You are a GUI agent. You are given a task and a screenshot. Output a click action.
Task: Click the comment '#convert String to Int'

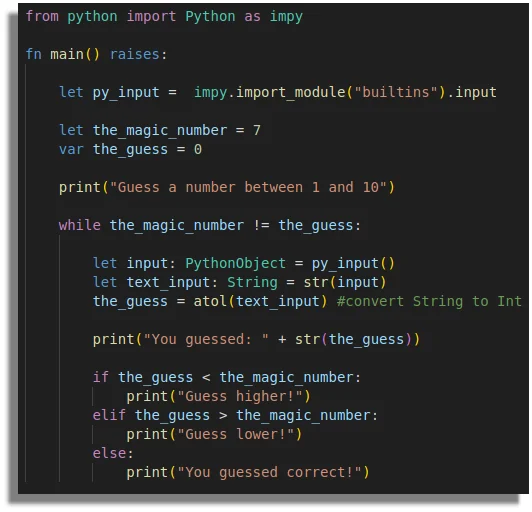pyautogui.click(x=429, y=301)
